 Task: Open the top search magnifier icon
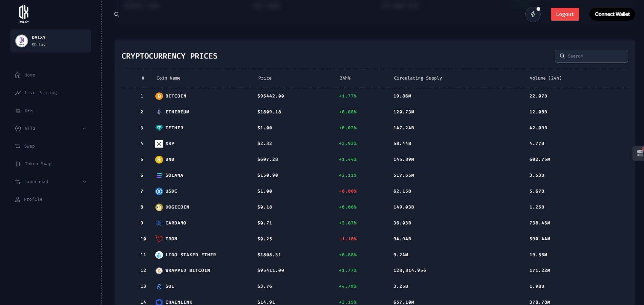click(117, 14)
